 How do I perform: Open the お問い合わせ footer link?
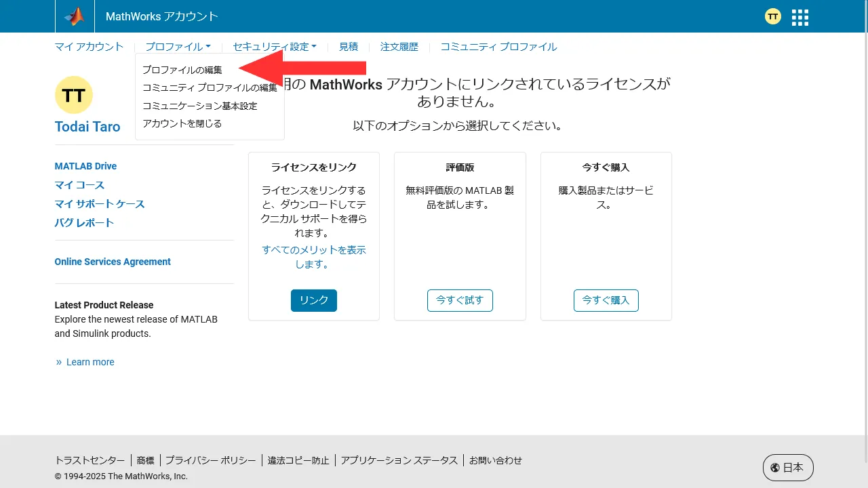(x=496, y=460)
